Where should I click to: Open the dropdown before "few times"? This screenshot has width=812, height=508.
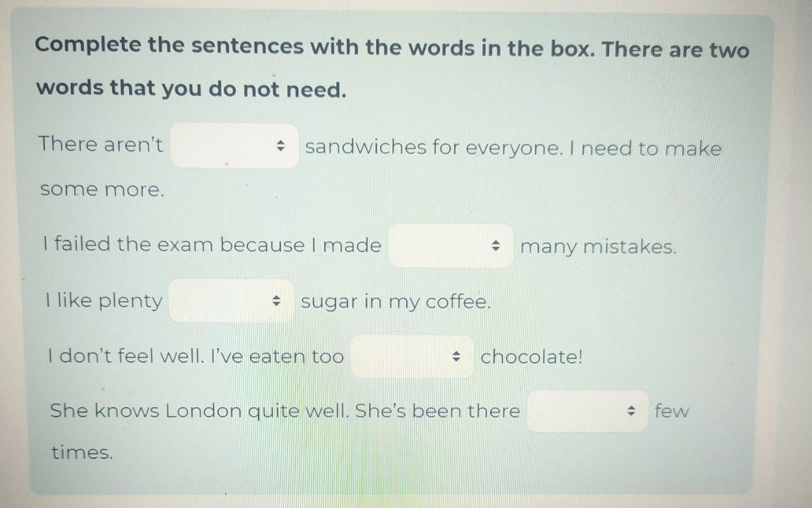coord(587,411)
